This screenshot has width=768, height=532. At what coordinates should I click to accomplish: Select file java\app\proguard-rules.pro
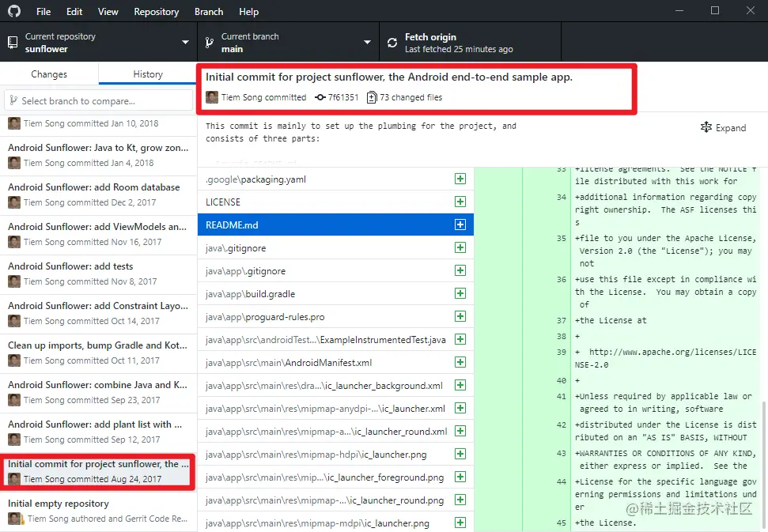point(335,317)
